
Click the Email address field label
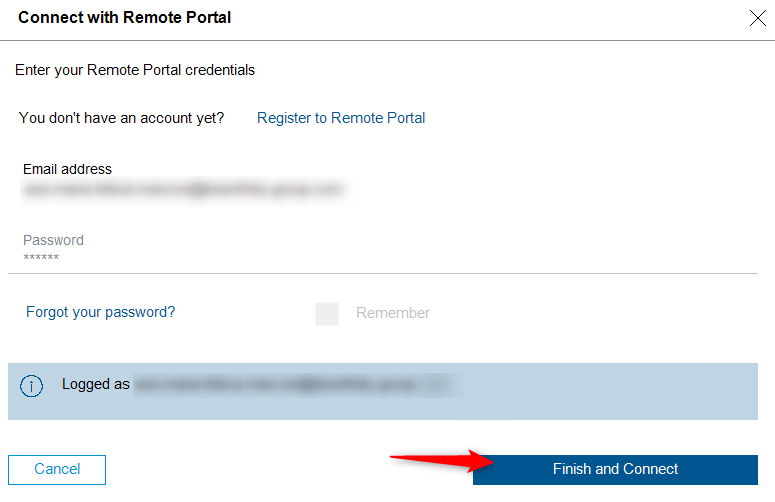pyautogui.click(x=67, y=169)
